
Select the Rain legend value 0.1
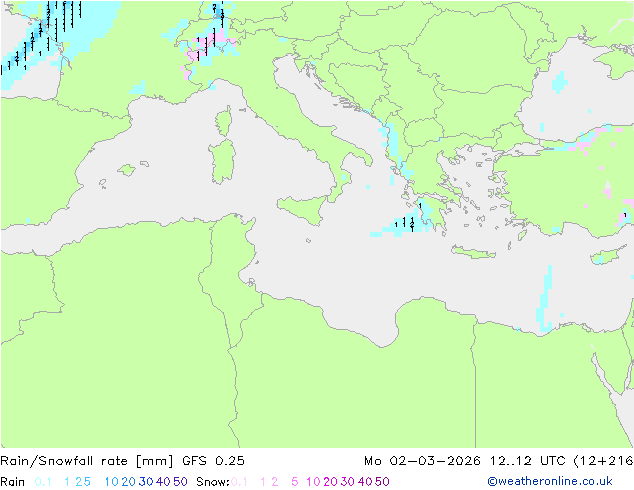coord(43,482)
